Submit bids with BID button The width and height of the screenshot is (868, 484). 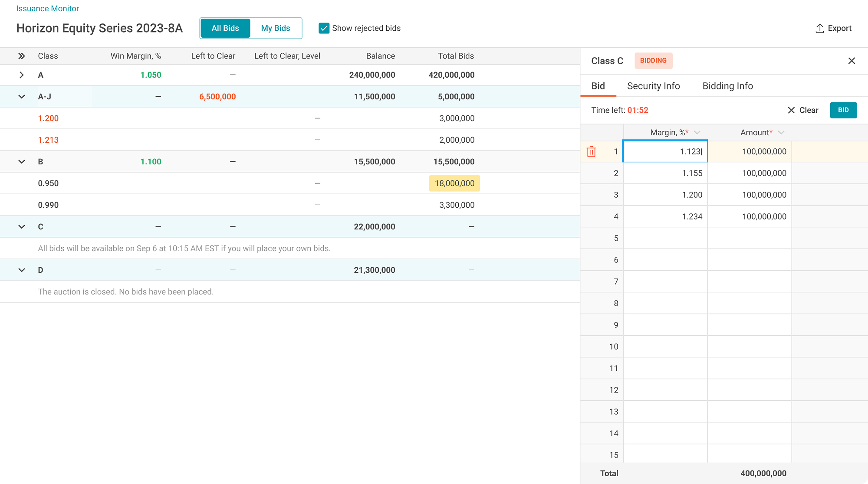click(843, 110)
